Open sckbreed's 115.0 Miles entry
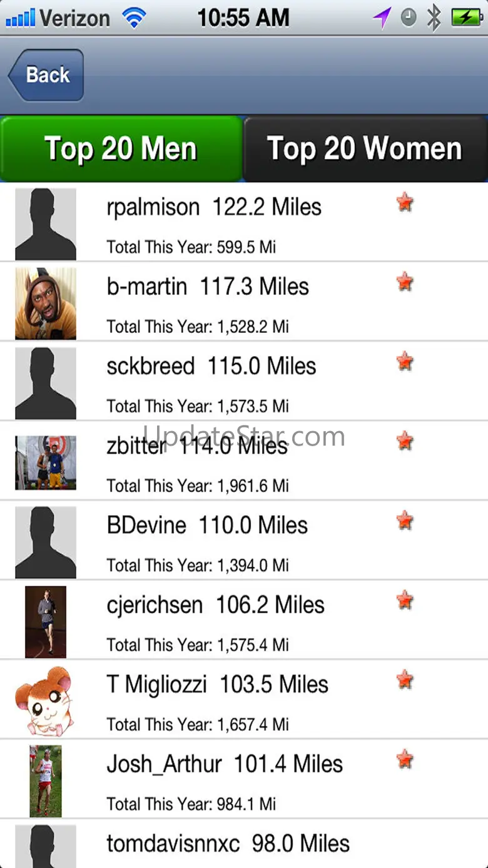Screen dimensions: 488x868 coord(211,366)
